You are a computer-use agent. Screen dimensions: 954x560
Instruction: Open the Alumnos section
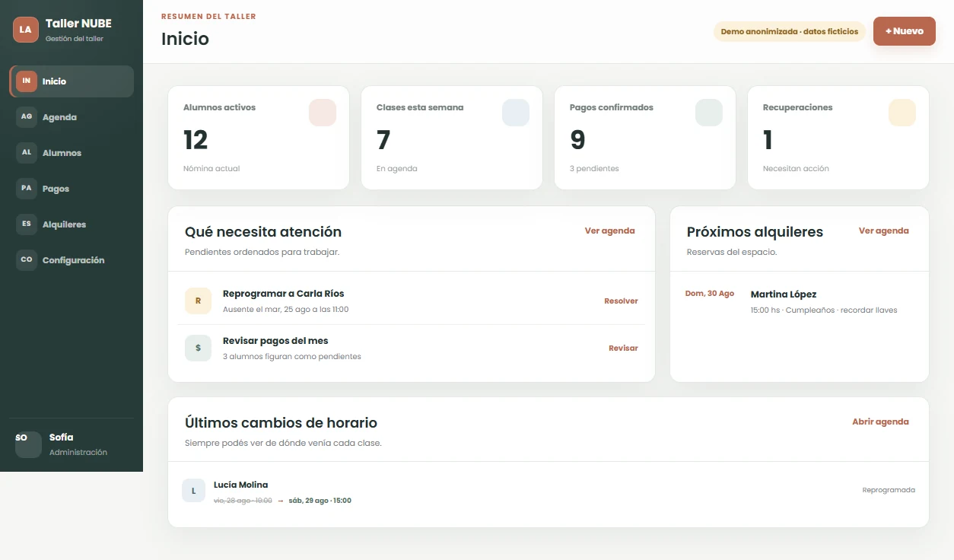pos(72,153)
